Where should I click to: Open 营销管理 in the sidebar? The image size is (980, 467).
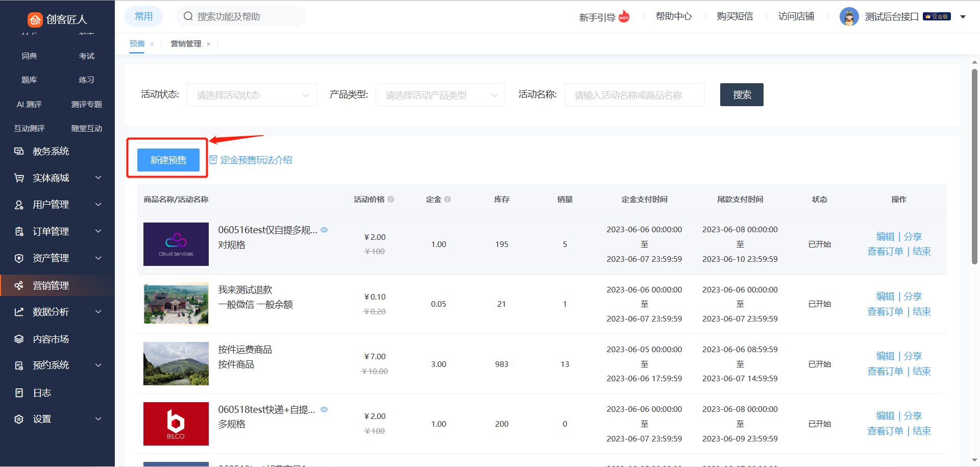[51, 285]
